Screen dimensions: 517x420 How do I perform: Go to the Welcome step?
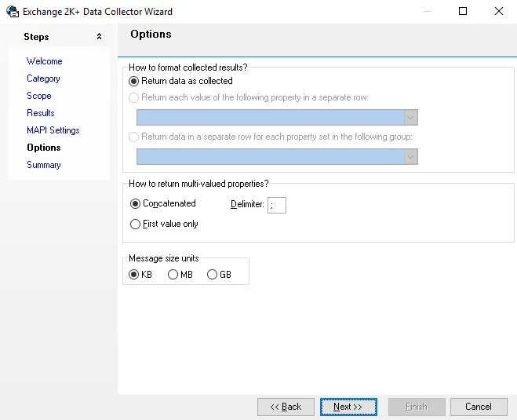(x=44, y=61)
